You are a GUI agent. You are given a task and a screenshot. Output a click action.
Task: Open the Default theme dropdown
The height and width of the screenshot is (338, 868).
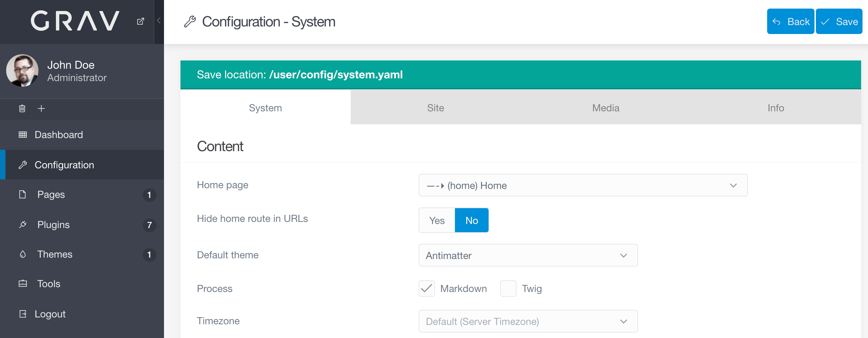coord(528,255)
